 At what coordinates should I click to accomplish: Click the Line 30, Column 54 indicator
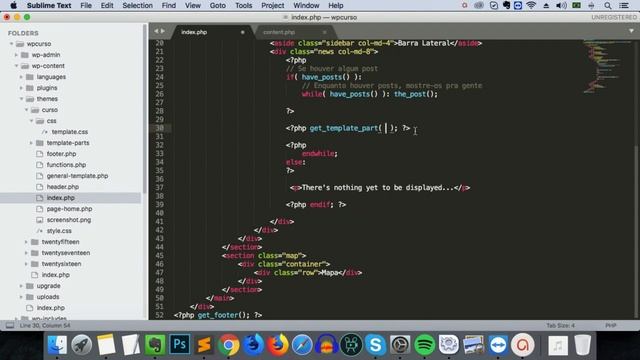pyautogui.click(x=45, y=325)
